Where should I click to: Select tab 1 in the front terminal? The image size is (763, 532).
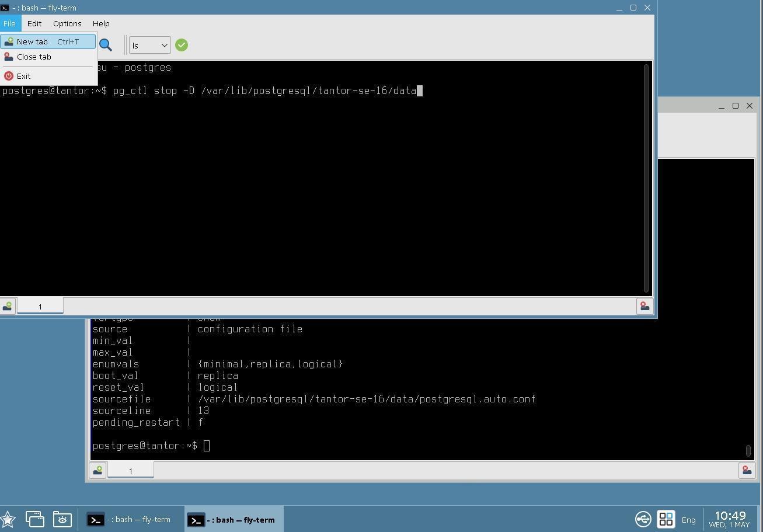pos(40,307)
